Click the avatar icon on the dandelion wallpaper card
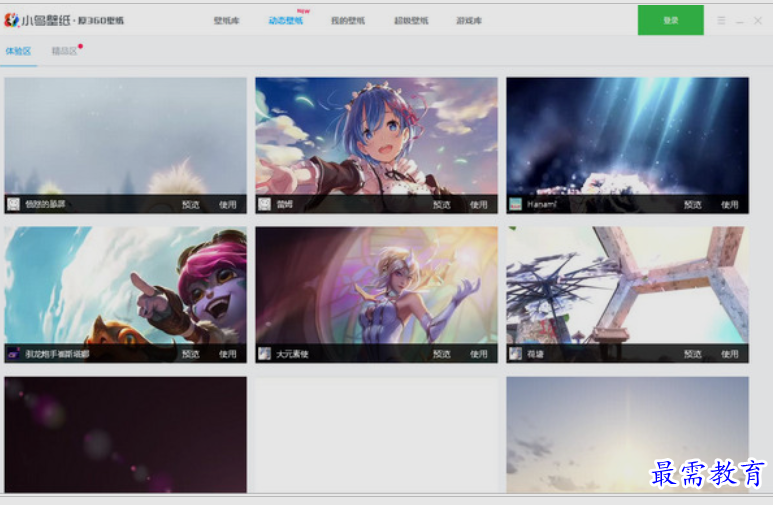 click(x=13, y=204)
